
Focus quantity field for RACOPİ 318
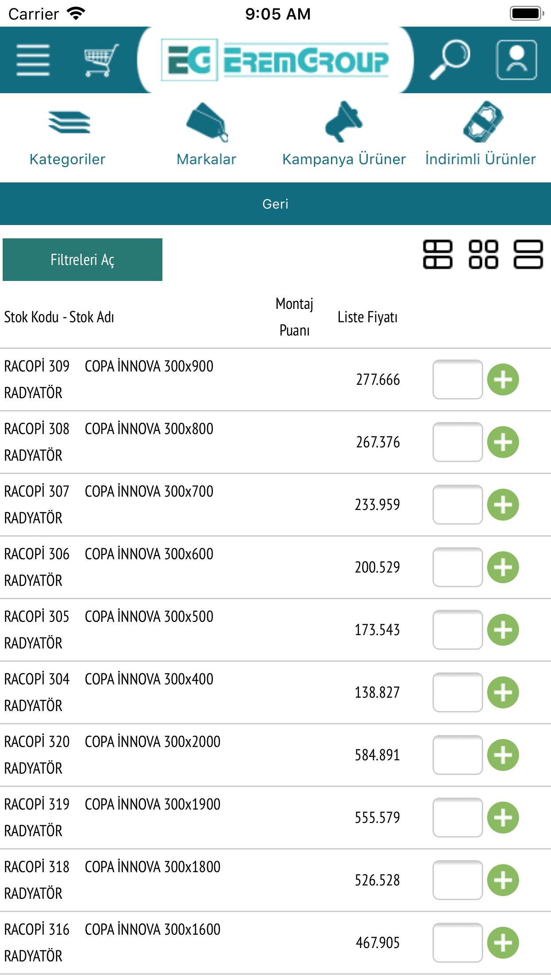tap(457, 880)
